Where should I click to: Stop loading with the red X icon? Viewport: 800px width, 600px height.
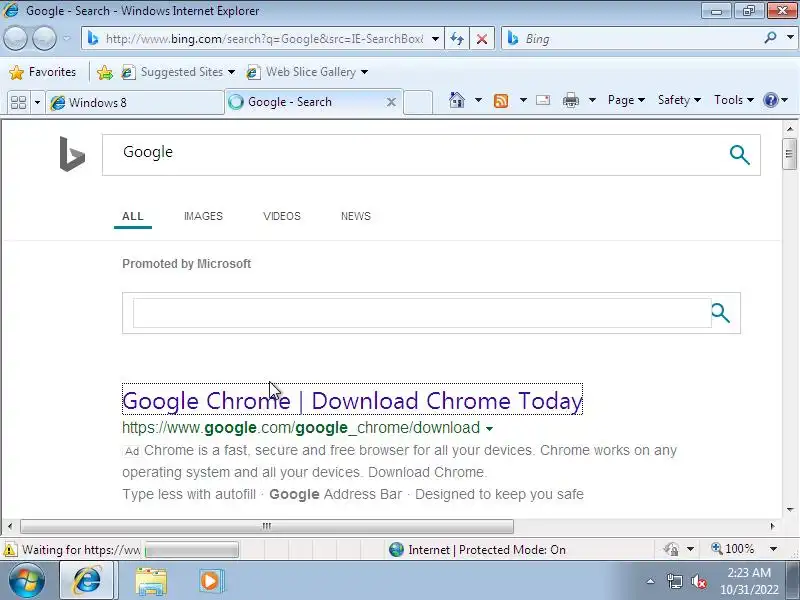(x=482, y=39)
